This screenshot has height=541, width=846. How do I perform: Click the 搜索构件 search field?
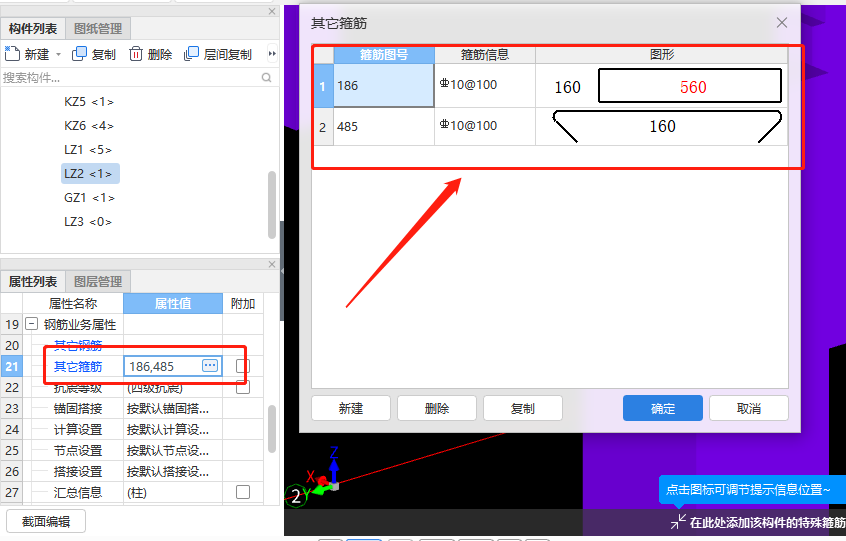(129, 78)
